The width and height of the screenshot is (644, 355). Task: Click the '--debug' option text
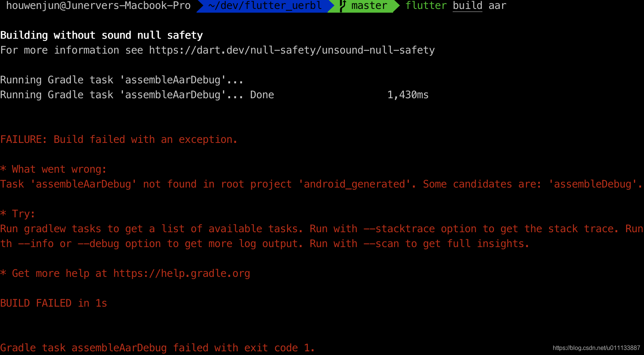98,244
